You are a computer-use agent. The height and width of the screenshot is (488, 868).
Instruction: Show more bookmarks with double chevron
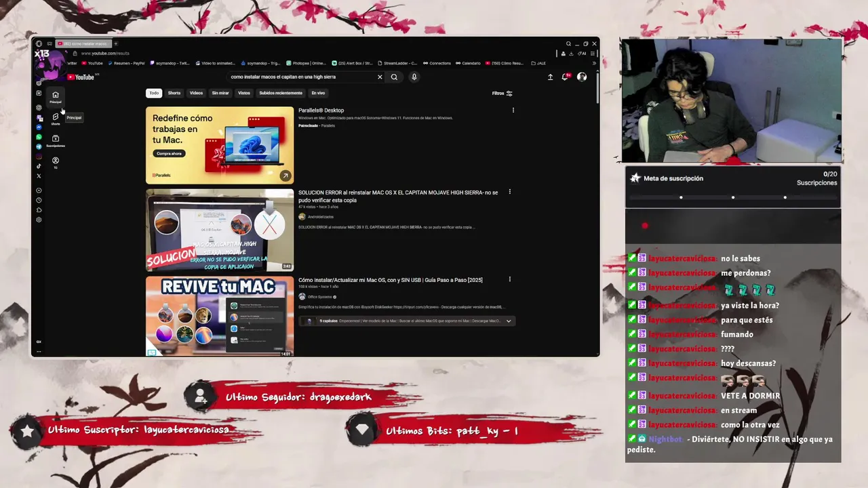[x=594, y=63]
